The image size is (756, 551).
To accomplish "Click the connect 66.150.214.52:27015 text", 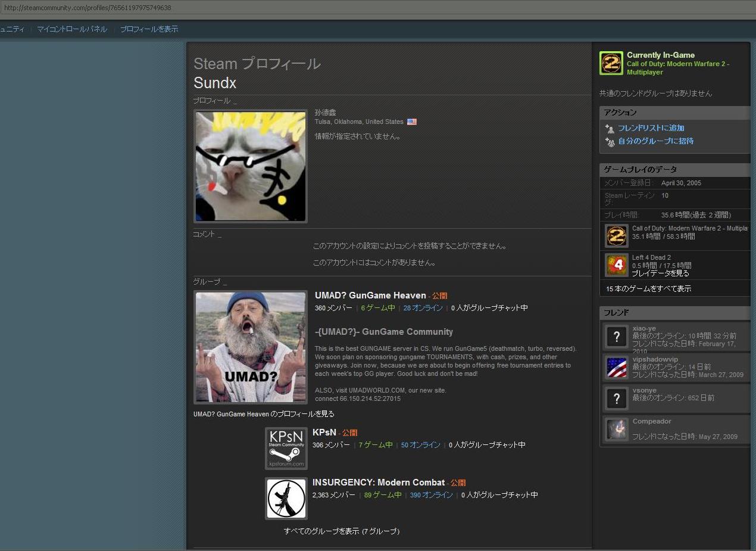I will tap(358, 399).
